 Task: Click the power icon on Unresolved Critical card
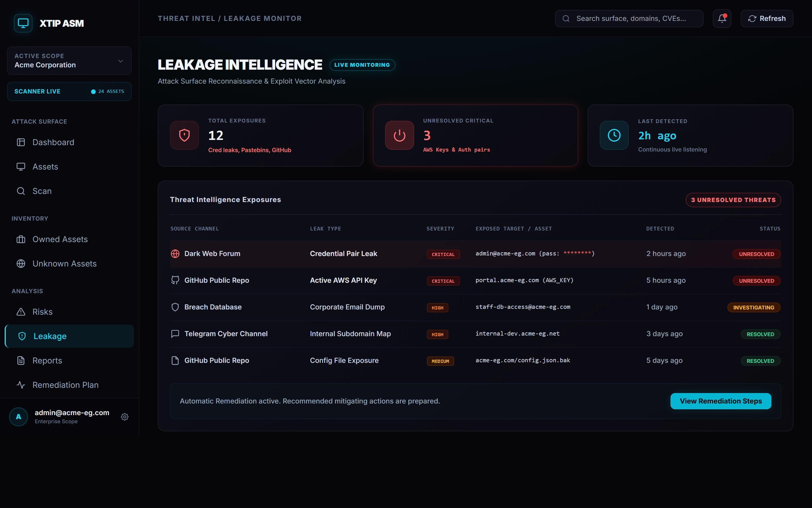(399, 135)
